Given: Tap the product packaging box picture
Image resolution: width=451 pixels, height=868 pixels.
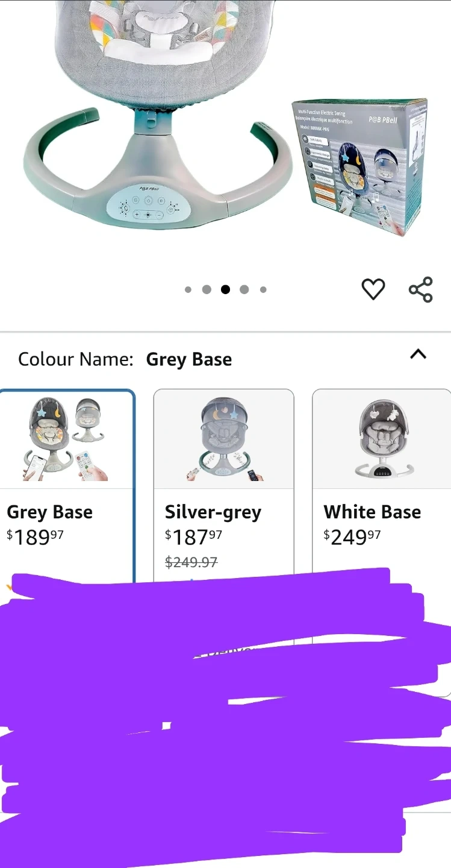Looking at the screenshot, I should coord(360,167).
